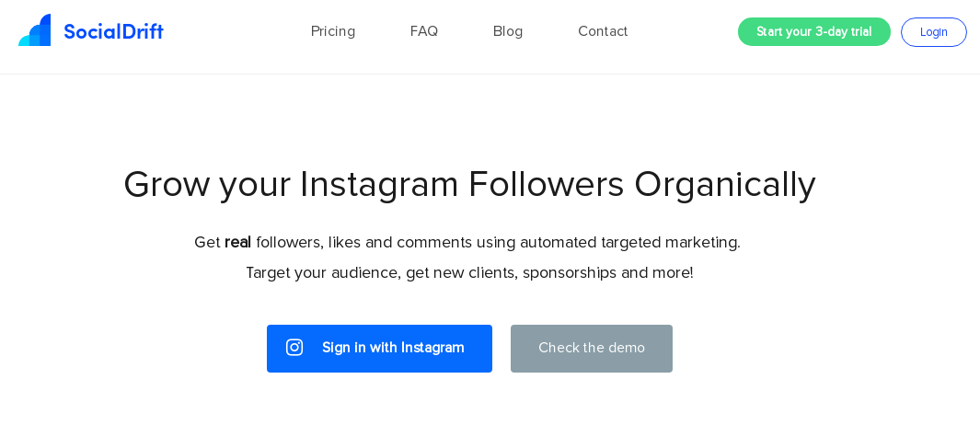Open the Pricing page
This screenshot has width=980, height=425.
click(x=333, y=31)
